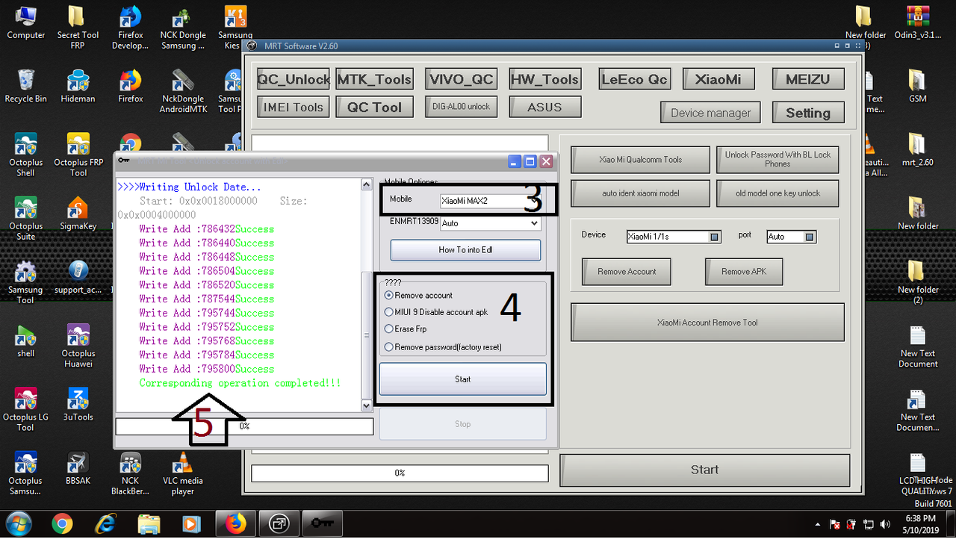
Task: Open Octoplus LG Tool shortcut
Action: pos(26,409)
